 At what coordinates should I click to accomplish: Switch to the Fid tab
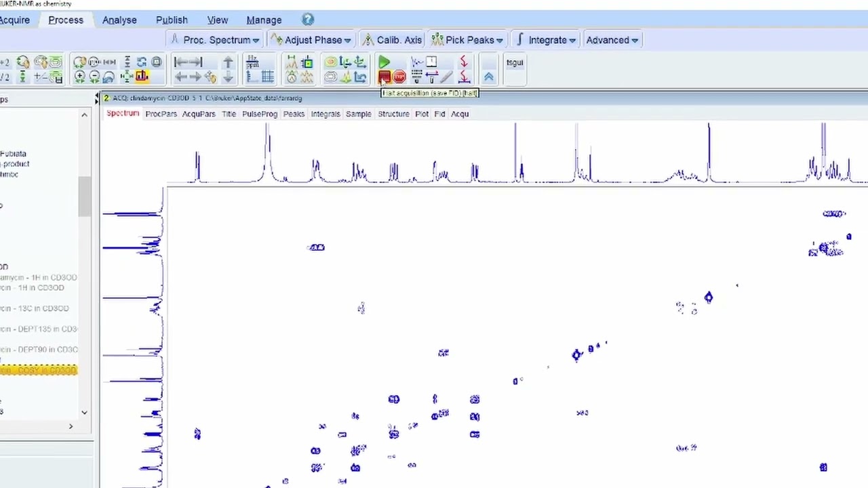pos(439,114)
